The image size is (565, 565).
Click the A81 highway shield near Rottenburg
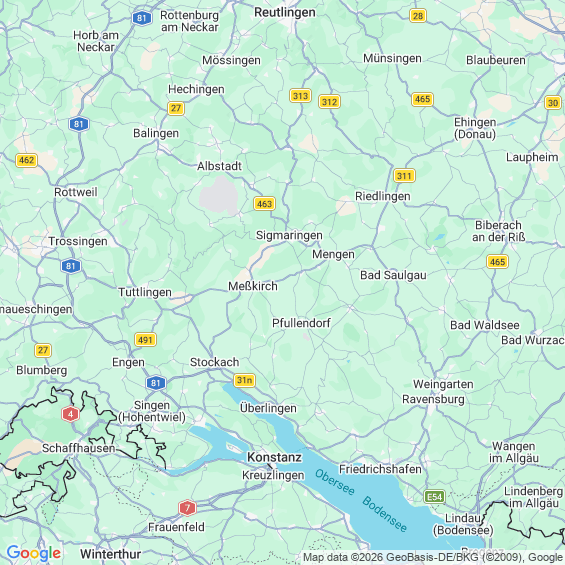(142, 18)
